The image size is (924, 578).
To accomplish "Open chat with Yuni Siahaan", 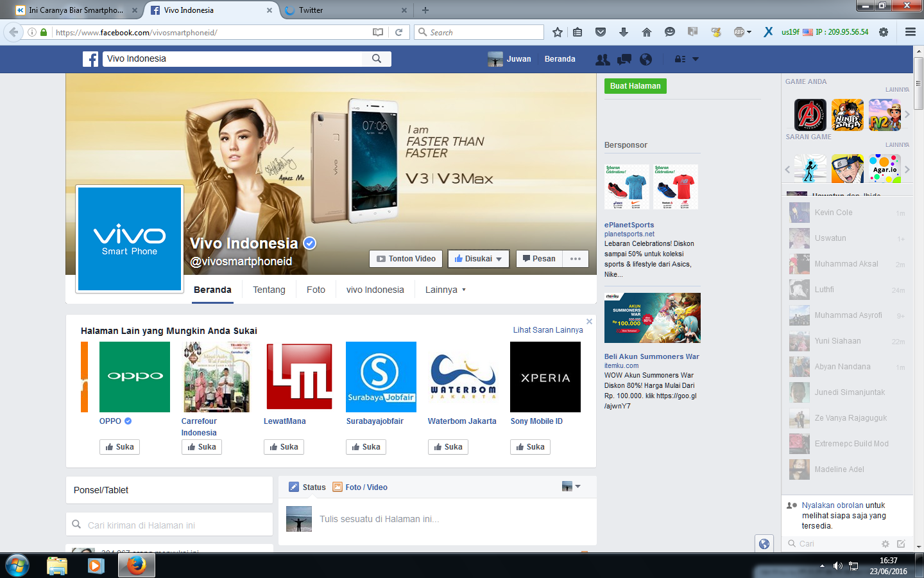I will pyautogui.click(x=847, y=341).
